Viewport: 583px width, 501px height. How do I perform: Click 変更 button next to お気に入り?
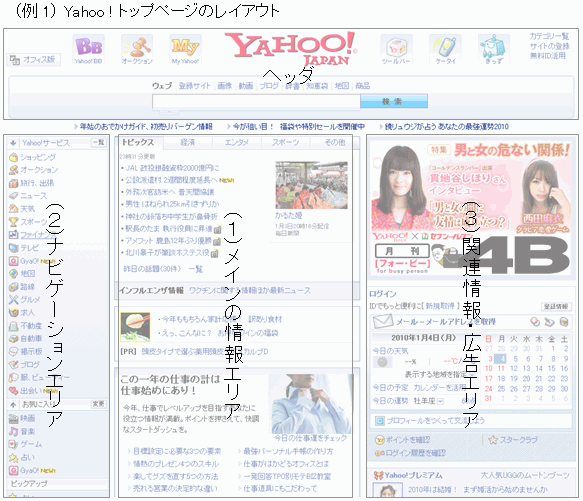(x=99, y=404)
